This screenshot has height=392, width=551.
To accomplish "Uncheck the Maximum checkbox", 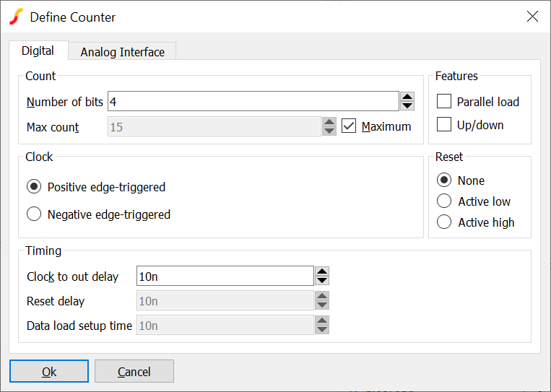I will coord(349,126).
